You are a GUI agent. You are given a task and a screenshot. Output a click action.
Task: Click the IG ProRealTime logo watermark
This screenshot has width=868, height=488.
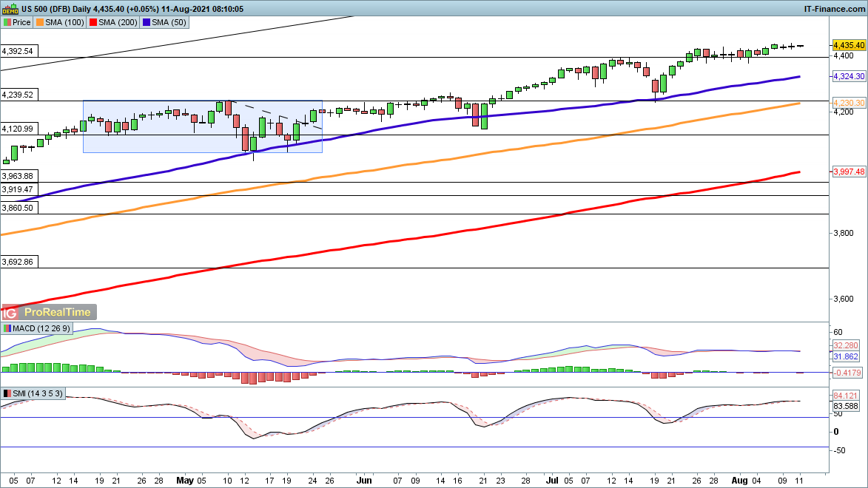point(50,312)
